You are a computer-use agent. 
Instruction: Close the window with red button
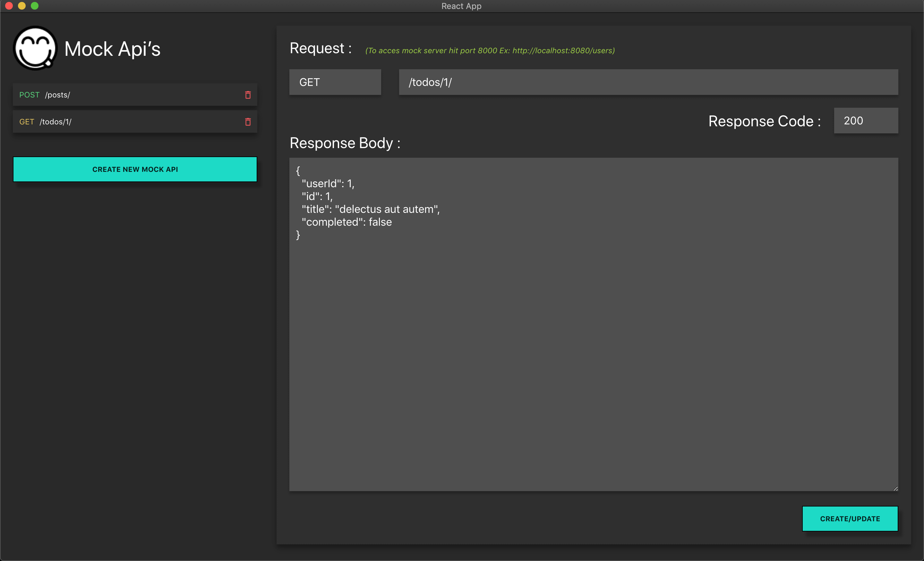9,6
